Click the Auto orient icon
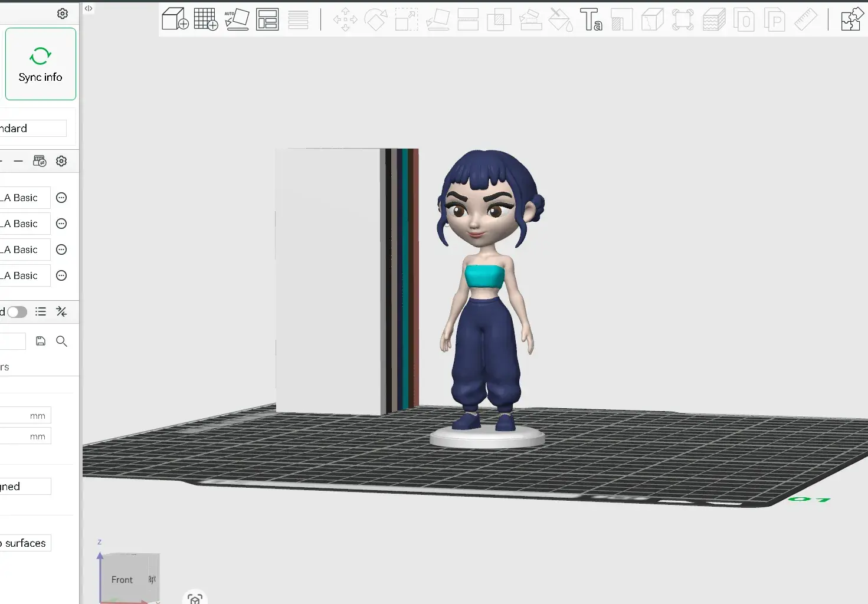Screen dimensions: 868x604 tap(237, 19)
